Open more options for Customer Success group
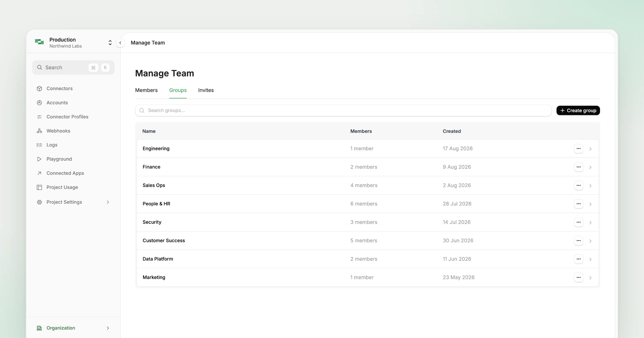This screenshot has height=338, width=644. tap(579, 241)
